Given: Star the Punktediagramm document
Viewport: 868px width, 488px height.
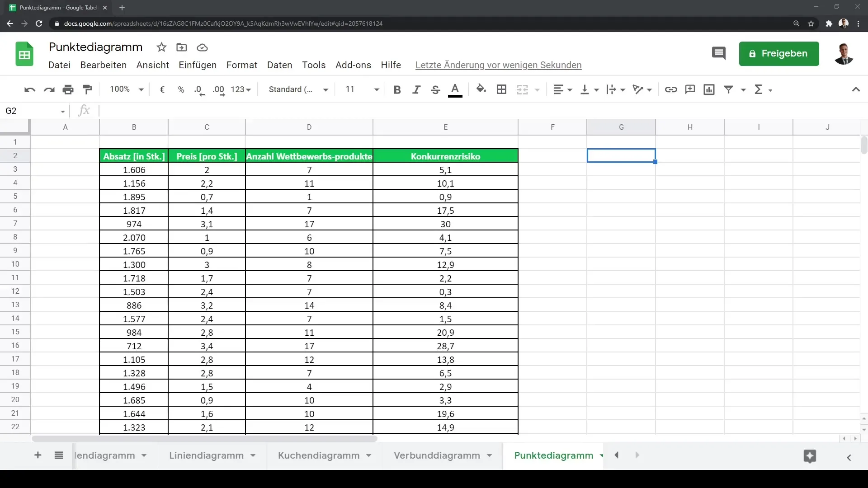Looking at the screenshot, I should coord(161,47).
